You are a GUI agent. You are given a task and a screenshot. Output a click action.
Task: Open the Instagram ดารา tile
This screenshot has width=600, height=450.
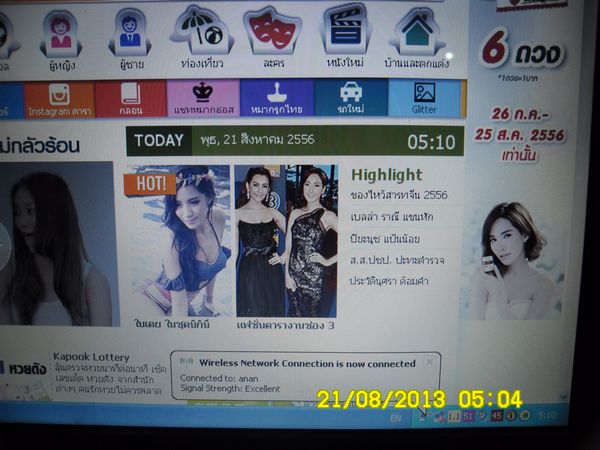[x=59, y=99]
